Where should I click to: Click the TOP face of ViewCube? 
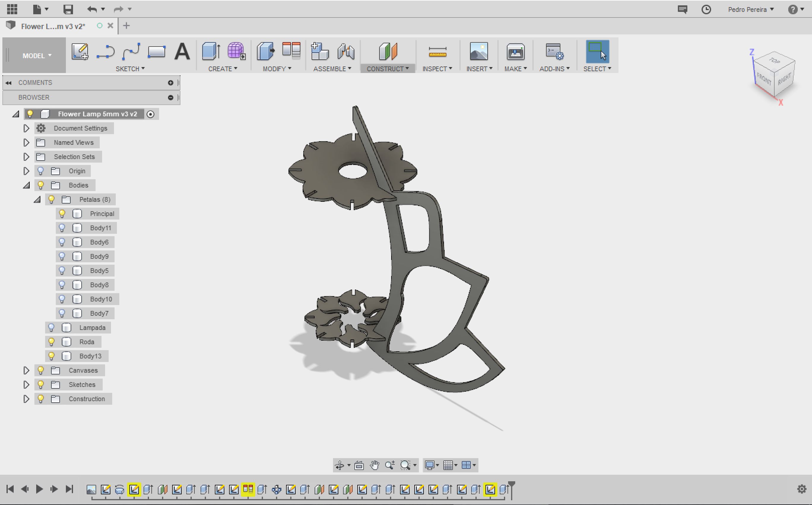[x=775, y=61]
